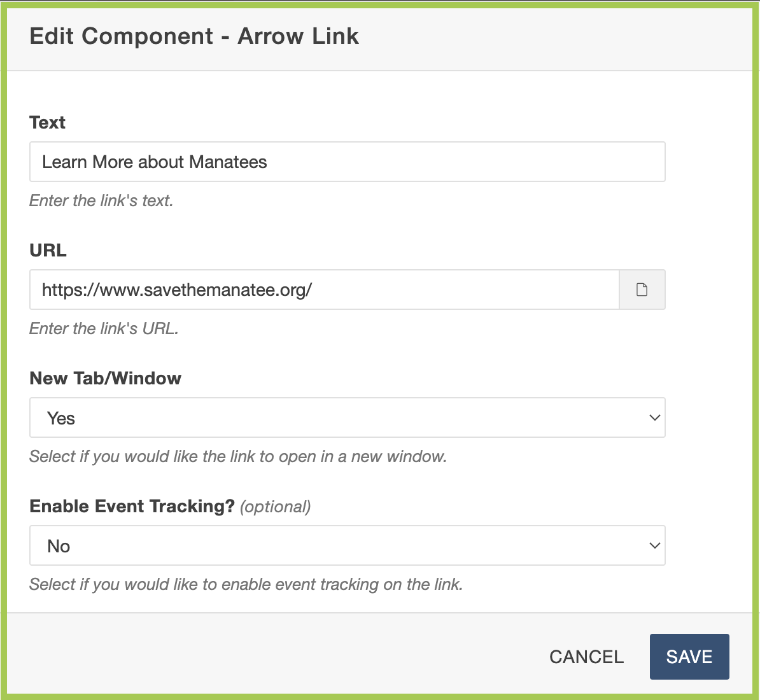Click the 'Enter the link's text.' hint

[101, 201]
